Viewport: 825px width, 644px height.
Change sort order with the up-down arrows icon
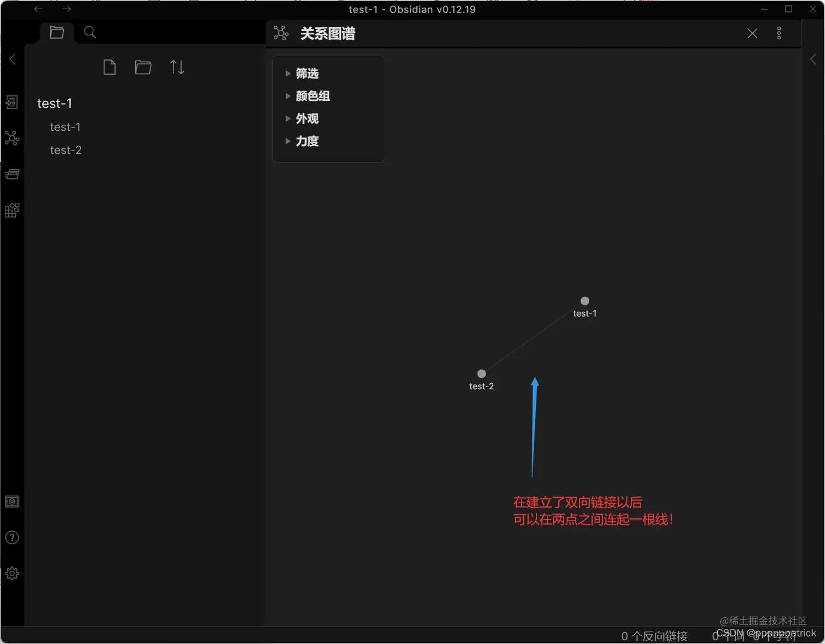pyautogui.click(x=177, y=67)
